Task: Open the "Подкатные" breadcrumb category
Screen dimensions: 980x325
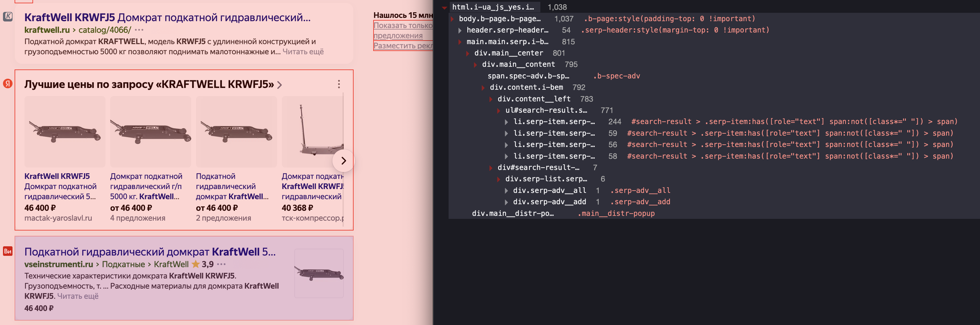Action: [x=123, y=264]
